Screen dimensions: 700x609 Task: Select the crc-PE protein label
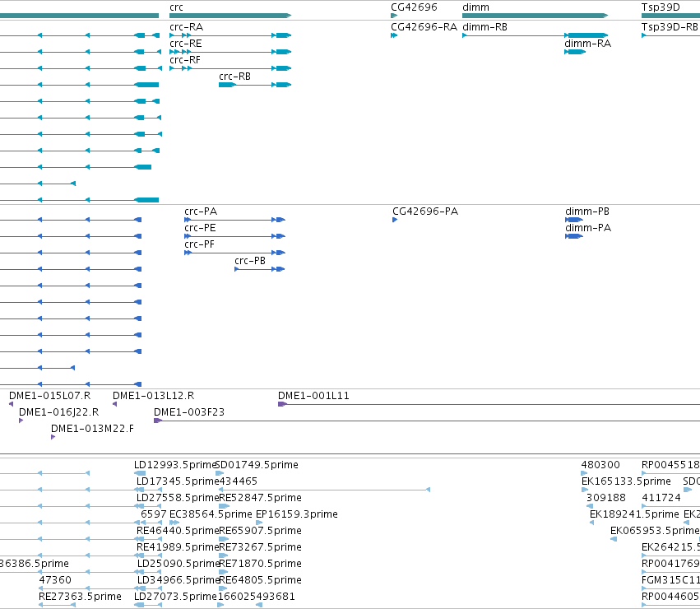pyautogui.click(x=200, y=228)
